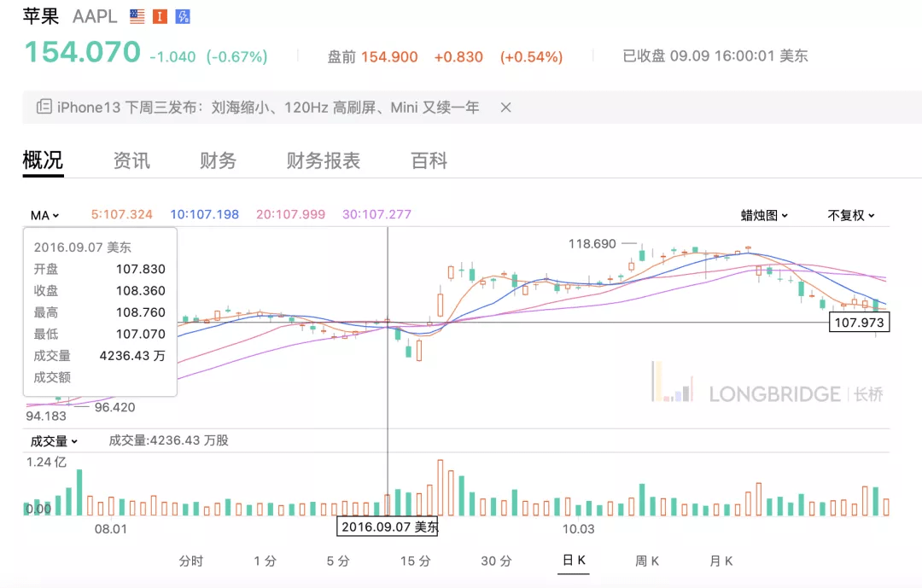Select the 分时 time interval
Image resolution: width=922 pixels, height=588 pixels.
pos(191,561)
